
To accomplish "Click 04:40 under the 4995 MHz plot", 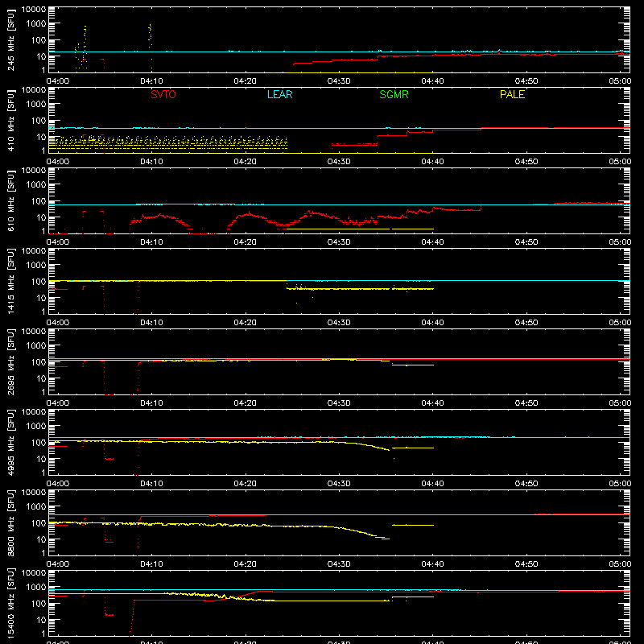I will point(432,484).
